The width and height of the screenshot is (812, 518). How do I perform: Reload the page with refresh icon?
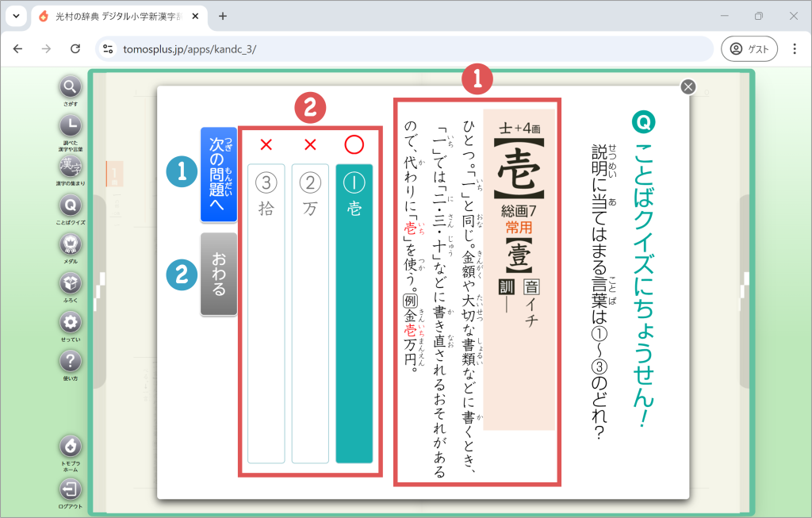75,48
